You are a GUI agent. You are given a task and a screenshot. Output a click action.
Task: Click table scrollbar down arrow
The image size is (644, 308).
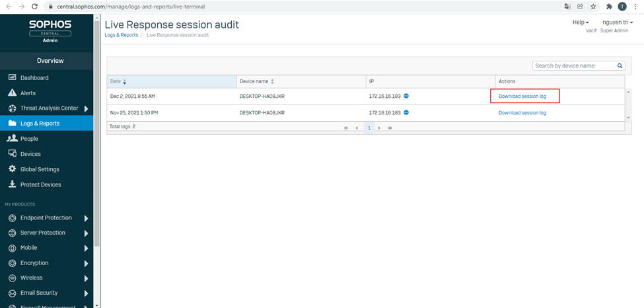click(x=628, y=118)
